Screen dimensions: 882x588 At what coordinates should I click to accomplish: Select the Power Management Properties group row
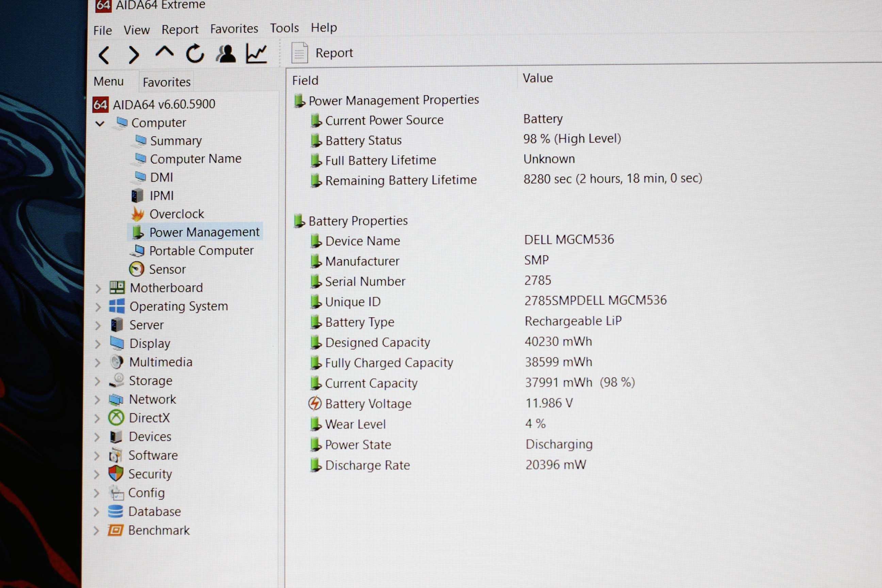[x=386, y=100]
